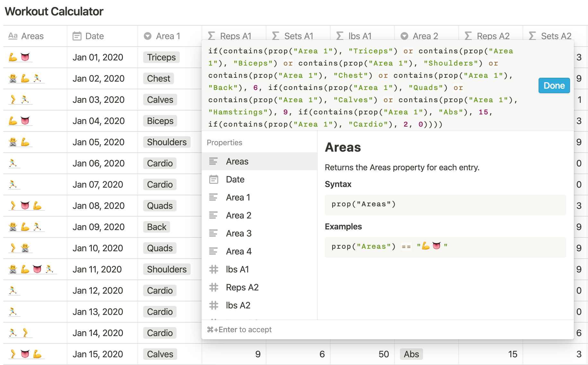This screenshot has height=365, width=588.
Task: Select Calves tag in Jan 03 row
Action: pos(160,100)
